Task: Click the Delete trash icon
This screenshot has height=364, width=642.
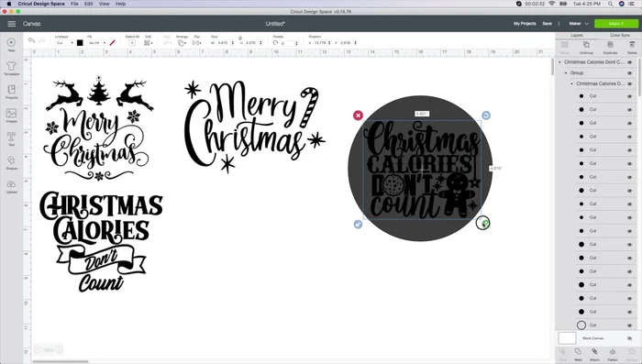Action: tap(632, 45)
